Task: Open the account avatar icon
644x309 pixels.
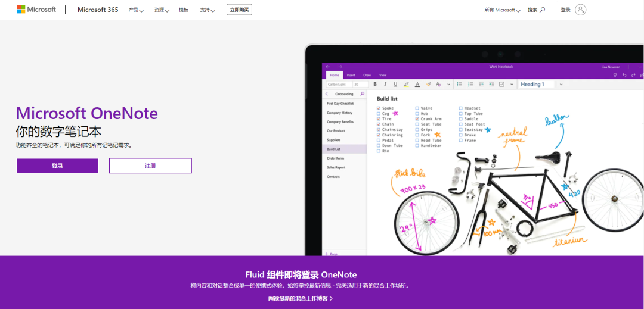Action: [580, 10]
